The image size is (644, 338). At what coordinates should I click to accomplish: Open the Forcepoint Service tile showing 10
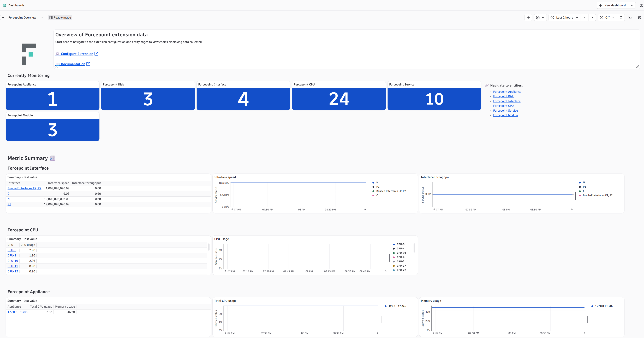click(434, 96)
